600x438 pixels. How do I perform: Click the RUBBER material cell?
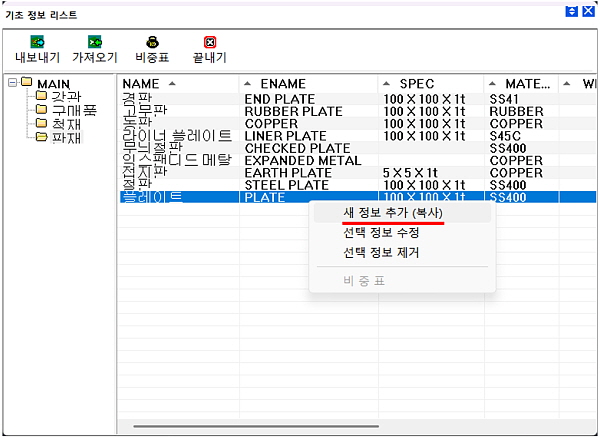[516, 112]
